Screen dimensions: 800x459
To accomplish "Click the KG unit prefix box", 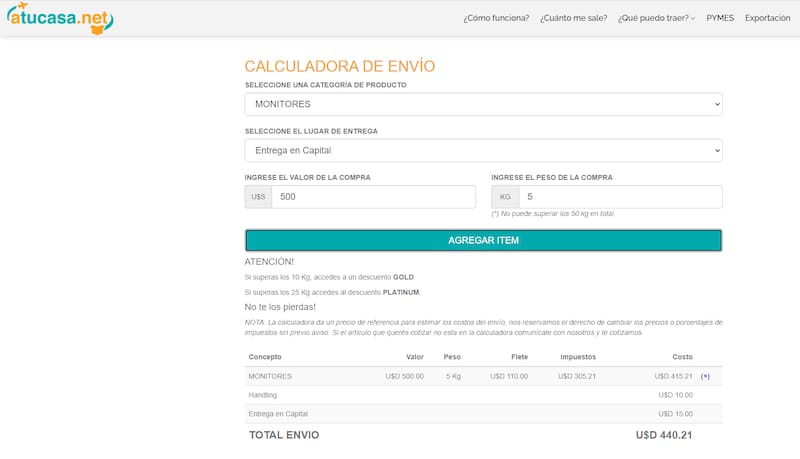I will [505, 197].
